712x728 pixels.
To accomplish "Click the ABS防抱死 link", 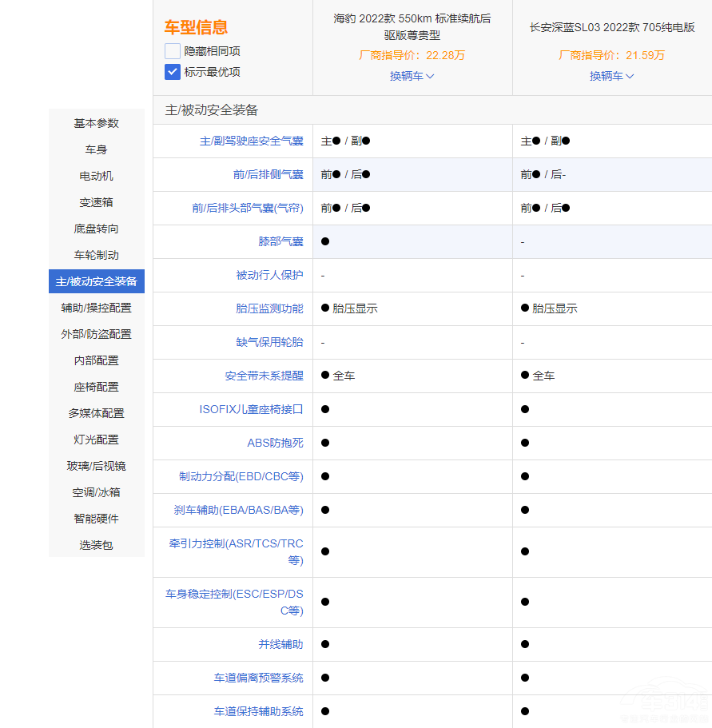I will (x=275, y=443).
